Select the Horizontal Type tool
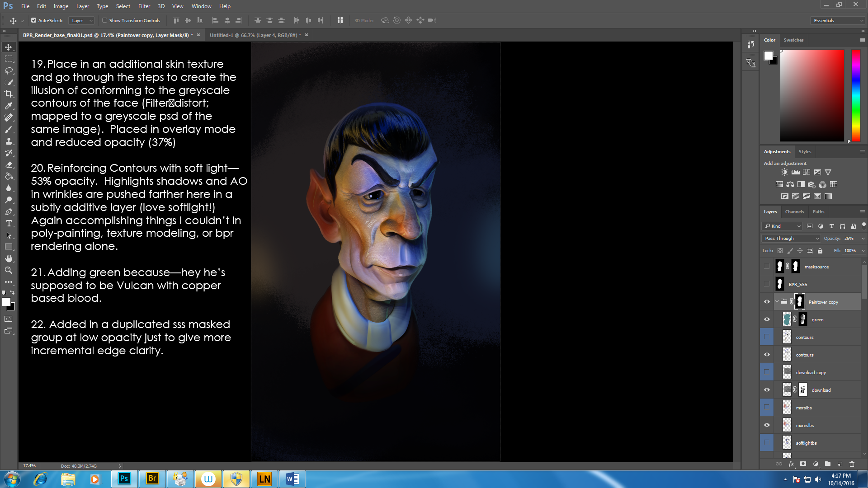Screen dimensions: 868x488 [9, 223]
